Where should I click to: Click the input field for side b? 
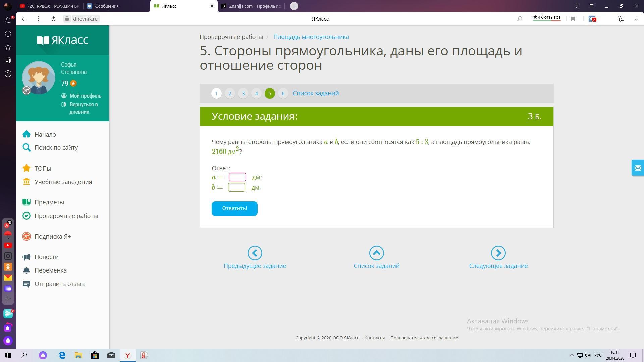(236, 187)
